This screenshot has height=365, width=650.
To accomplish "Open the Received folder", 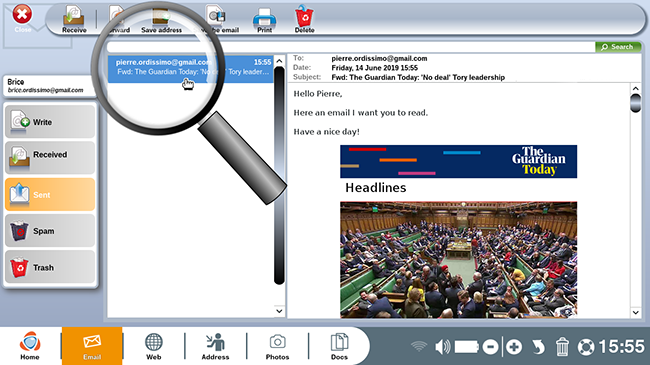I will 50,158.
